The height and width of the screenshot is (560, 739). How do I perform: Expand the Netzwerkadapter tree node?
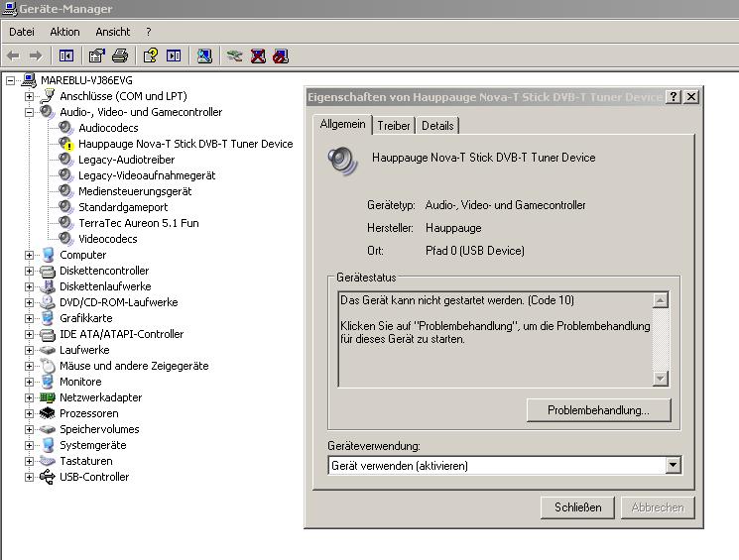point(30,397)
